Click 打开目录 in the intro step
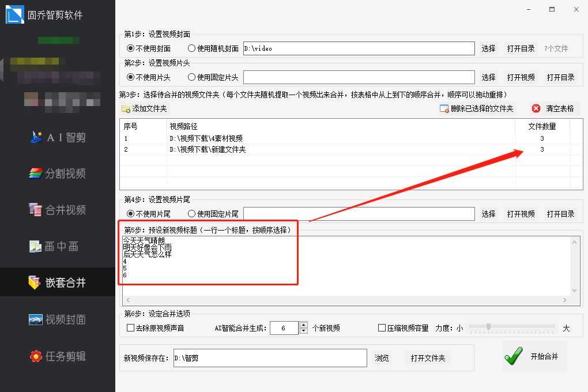 pos(561,77)
